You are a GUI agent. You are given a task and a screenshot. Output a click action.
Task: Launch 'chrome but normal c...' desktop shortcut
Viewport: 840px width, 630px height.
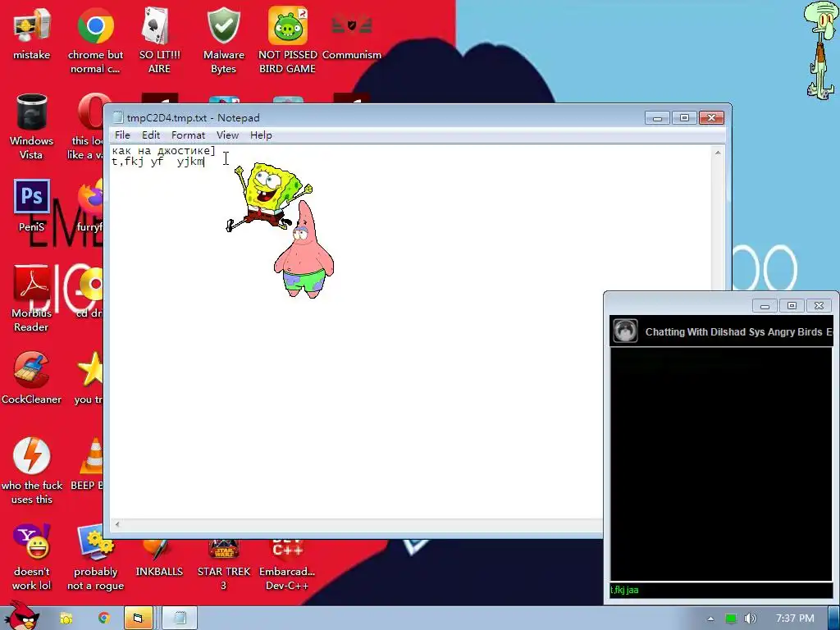[95, 39]
